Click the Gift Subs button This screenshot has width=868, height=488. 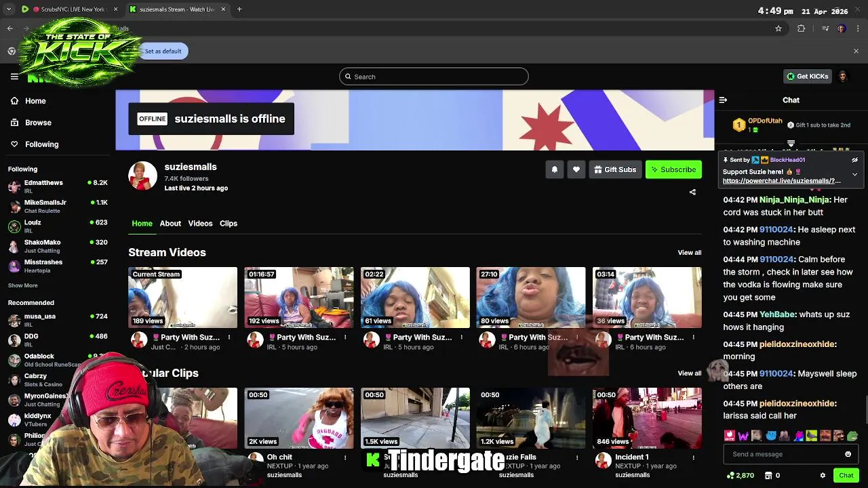(x=615, y=169)
